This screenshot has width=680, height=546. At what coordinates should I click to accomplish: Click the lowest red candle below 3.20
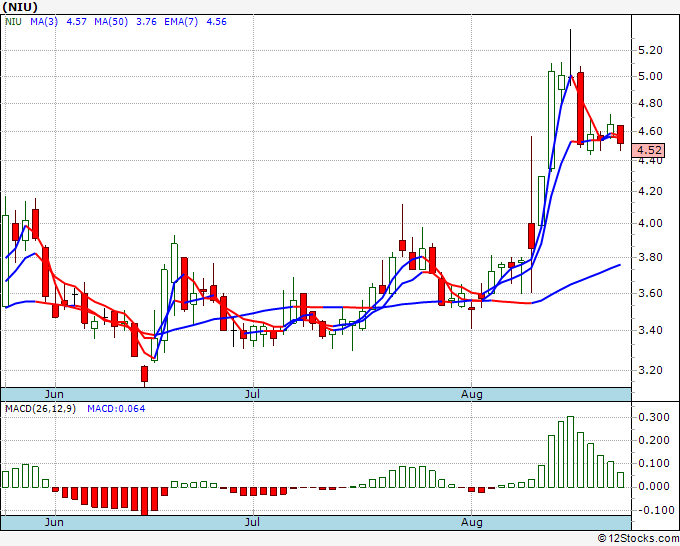(x=144, y=374)
